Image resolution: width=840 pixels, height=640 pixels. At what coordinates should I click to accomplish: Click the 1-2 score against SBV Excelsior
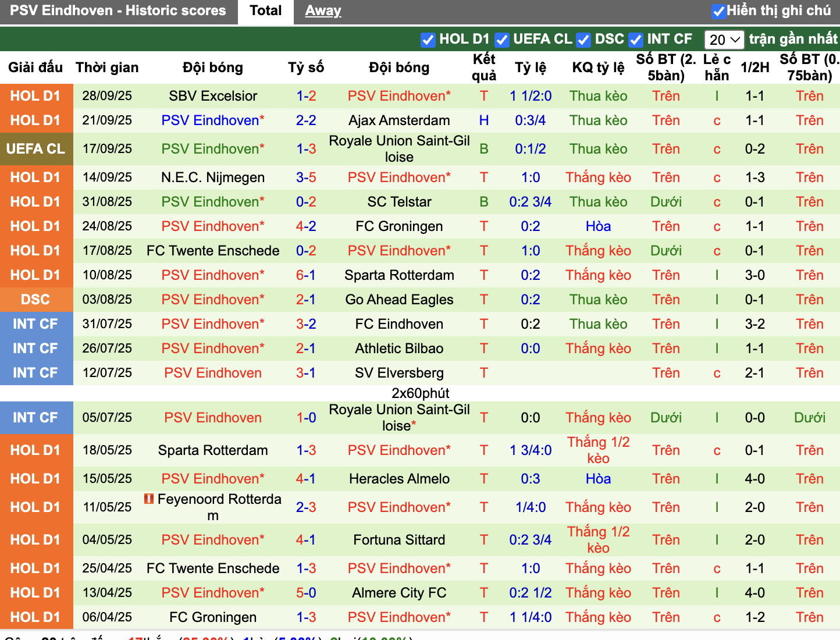pos(306,96)
